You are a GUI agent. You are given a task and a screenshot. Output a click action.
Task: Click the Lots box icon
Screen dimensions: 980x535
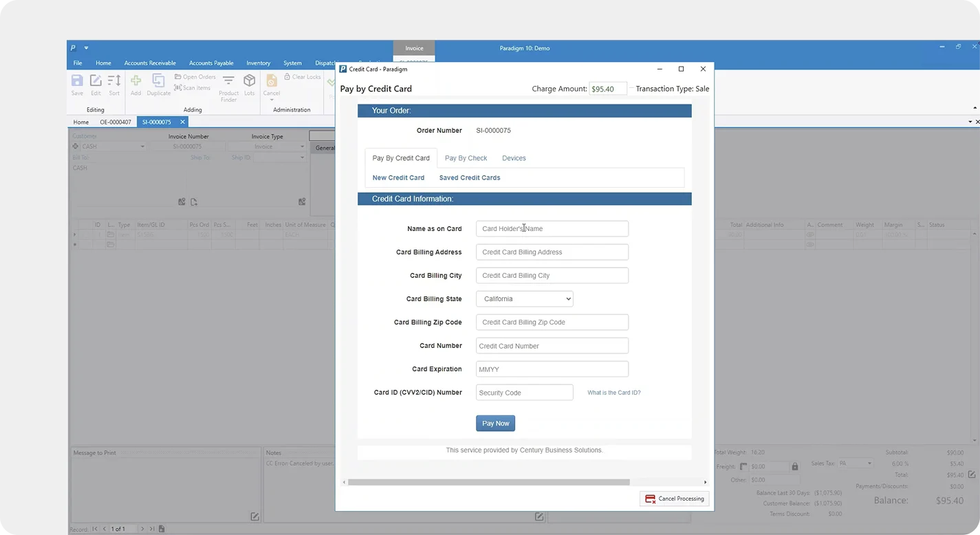[249, 81]
